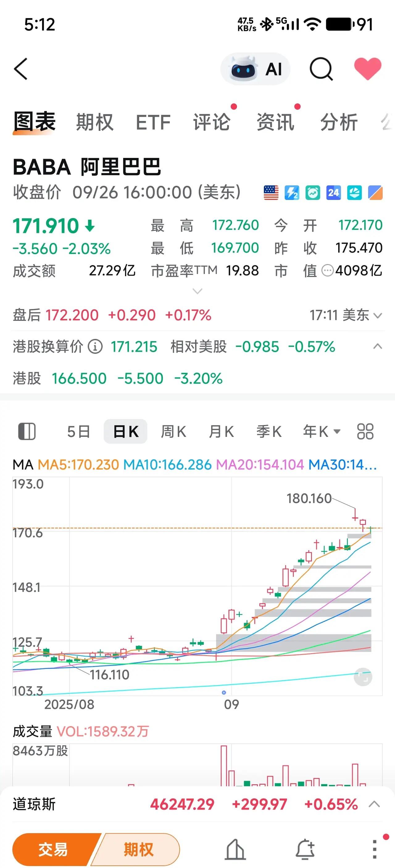The height and width of the screenshot is (868, 395).
Task: Open the fullscreen chart round button
Action: point(363,677)
